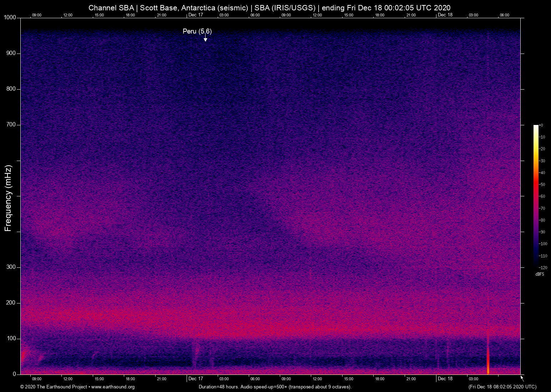This screenshot has height=392, width=551.
Task: Select the Dec 17 date marker on the bottom axis
Action: (196, 379)
